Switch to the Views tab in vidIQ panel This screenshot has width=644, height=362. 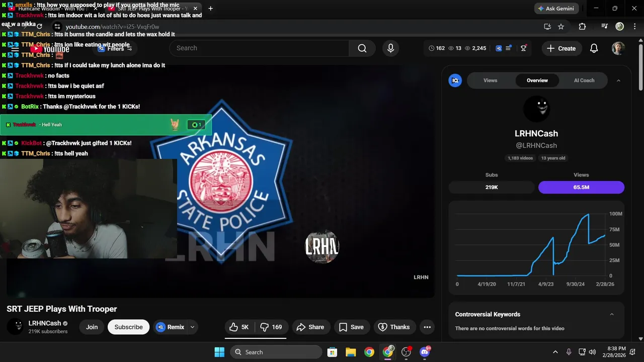click(491, 80)
